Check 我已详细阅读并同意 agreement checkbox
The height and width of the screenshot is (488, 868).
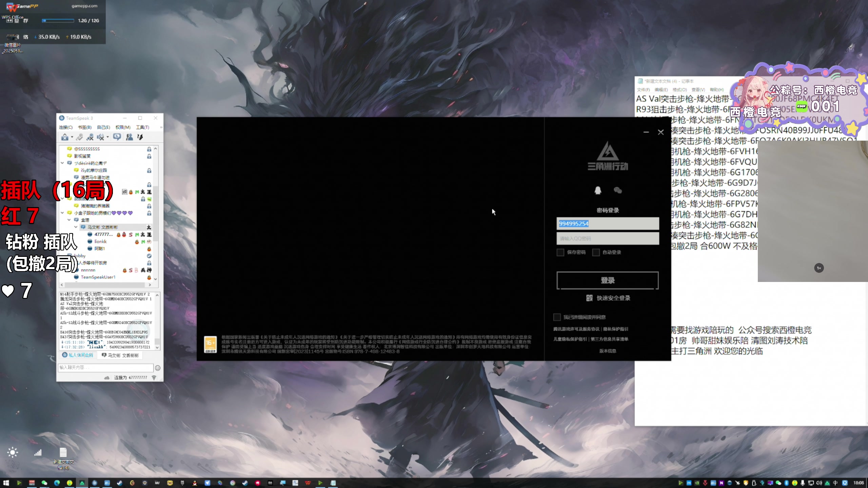coord(557,317)
